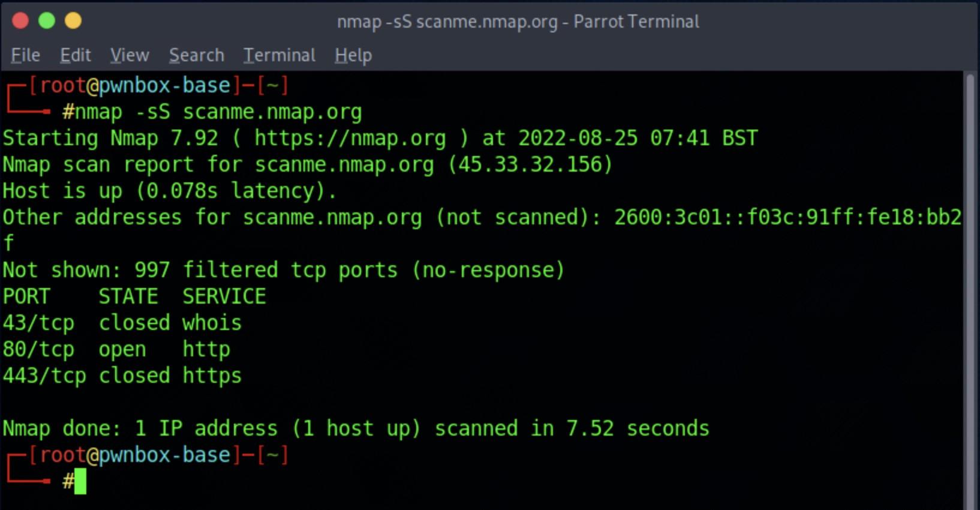Click the 443/tcp closed https line
This screenshot has height=510, width=980.
click(122, 376)
